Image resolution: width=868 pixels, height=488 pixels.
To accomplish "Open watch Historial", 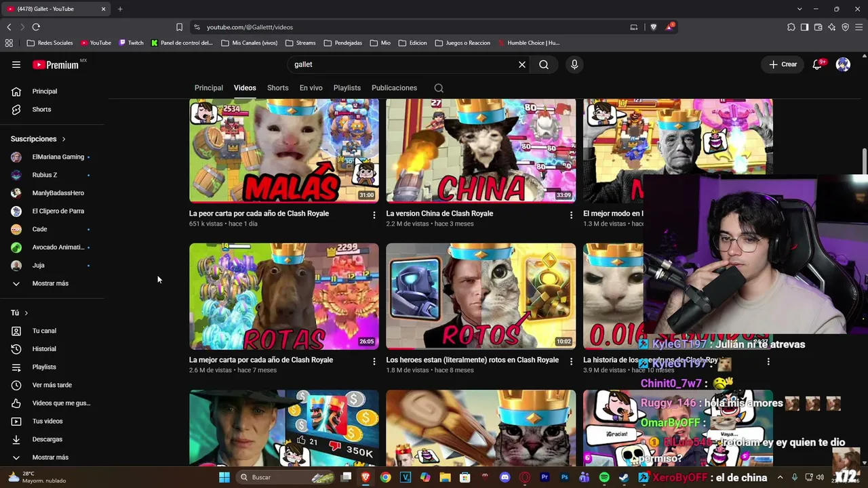I will (x=52, y=349).
